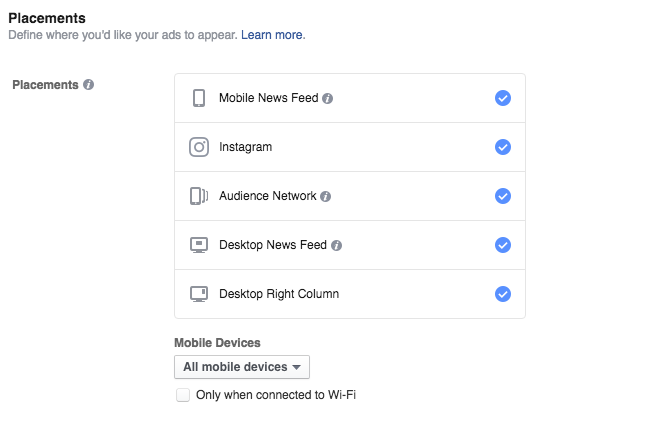
Task: Click info icon next to Desktop News Feed
Action: click(x=336, y=246)
